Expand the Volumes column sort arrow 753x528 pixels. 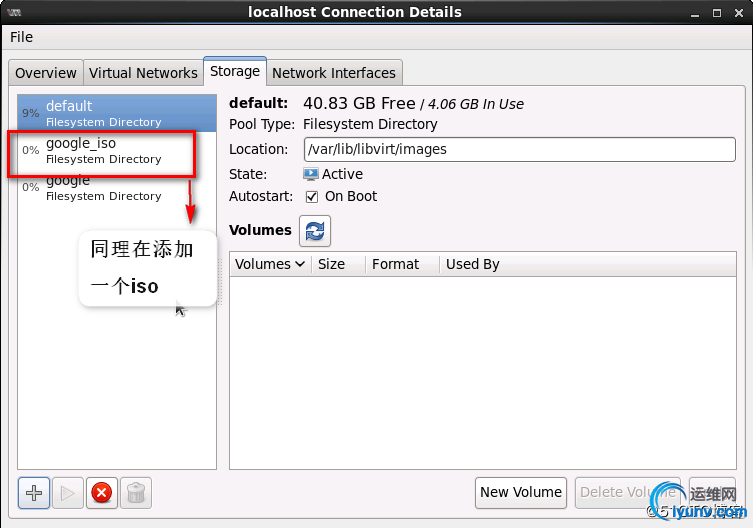click(300, 265)
